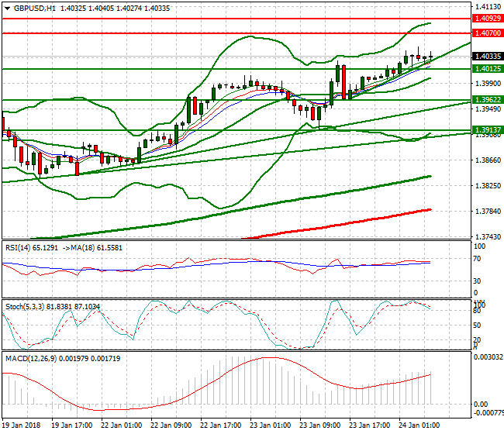The image size is (504, 434).
Task: Click the 22 Jan 01:00 time label
Action: (x=122, y=425)
